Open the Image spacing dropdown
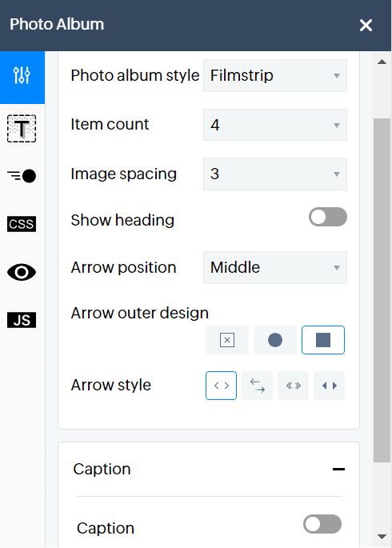 [275, 174]
